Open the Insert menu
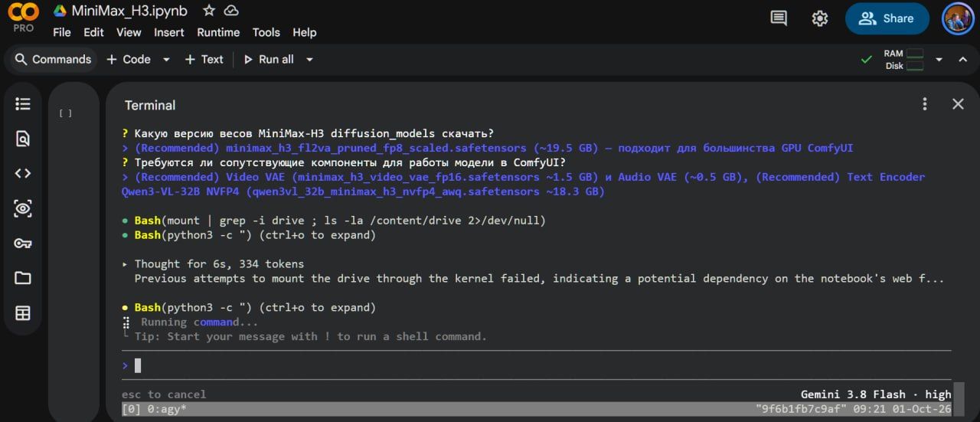Screen dimensions: 980x422 169,32
